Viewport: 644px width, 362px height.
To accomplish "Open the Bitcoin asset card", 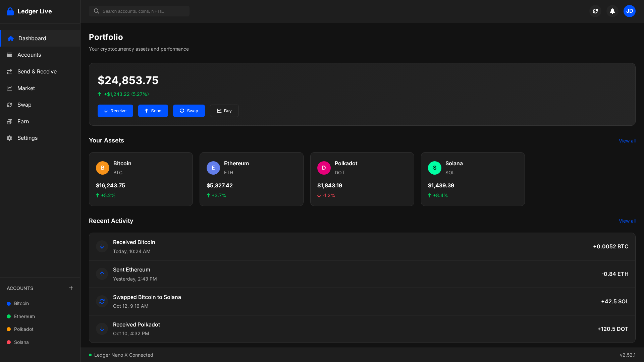I will point(141,179).
